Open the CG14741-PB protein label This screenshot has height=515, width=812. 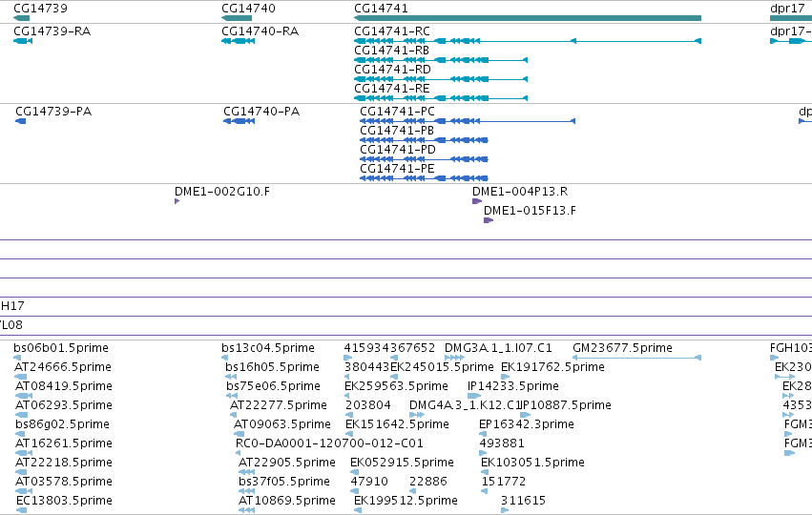coord(397,131)
